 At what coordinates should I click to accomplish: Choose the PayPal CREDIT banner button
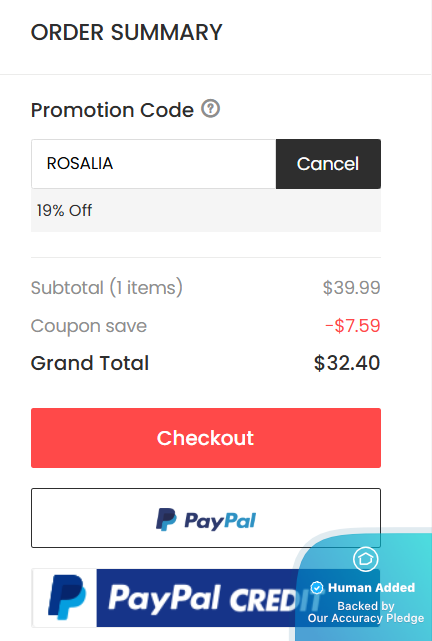pyautogui.click(x=206, y=598)
